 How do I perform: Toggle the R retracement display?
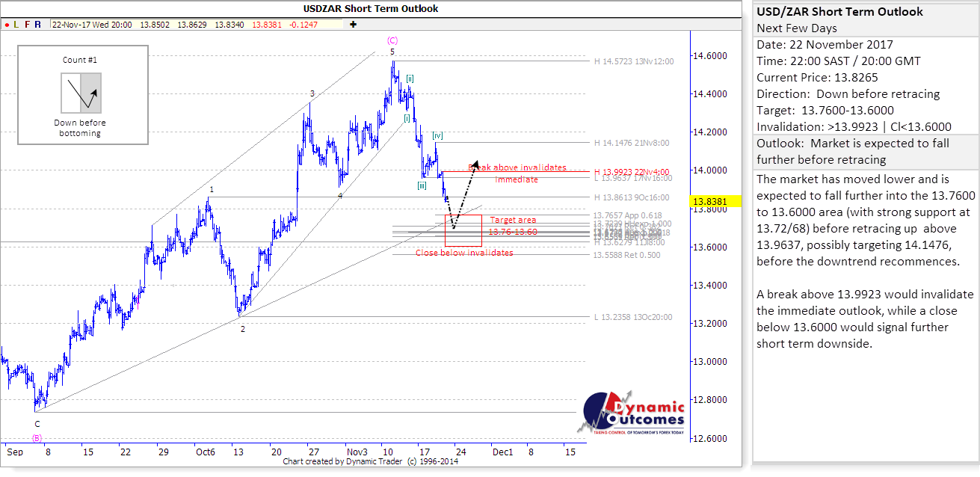(x=37, y=24)
